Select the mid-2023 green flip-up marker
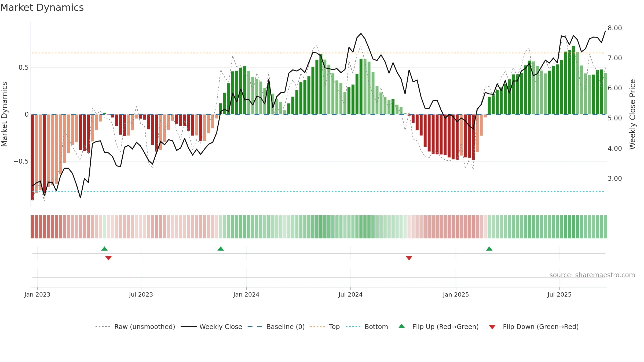 (x=104, y=249)
